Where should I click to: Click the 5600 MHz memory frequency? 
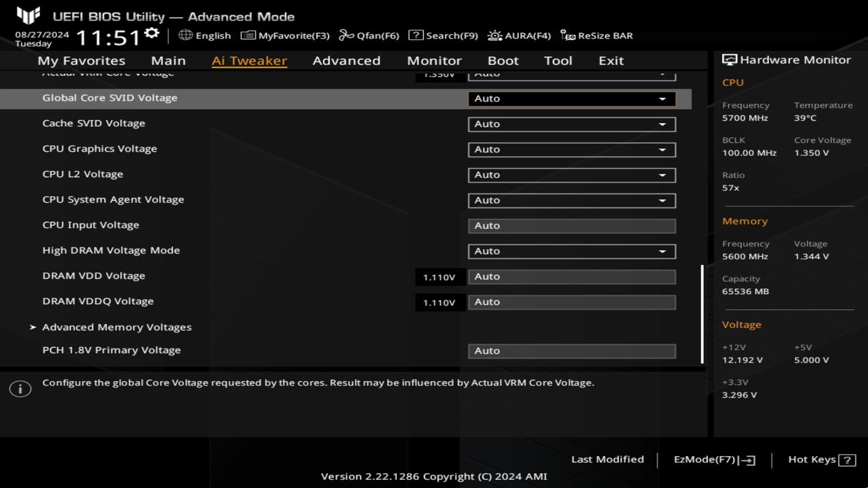[x=745, y=257]
